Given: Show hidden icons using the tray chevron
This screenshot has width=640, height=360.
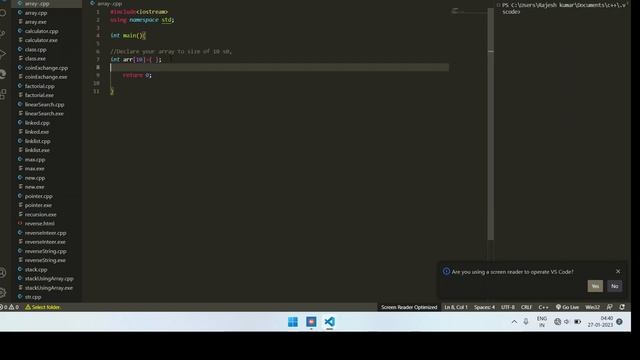Looking at the screenshot, I should pos(514,322).
